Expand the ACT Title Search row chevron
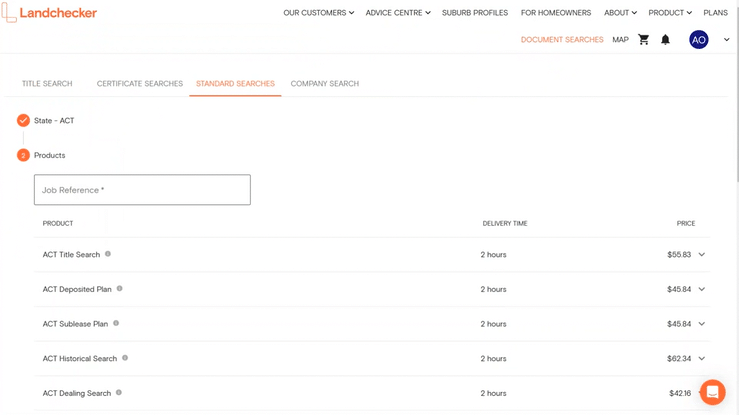This screenshot has height=415, width=739. [702, 254]
